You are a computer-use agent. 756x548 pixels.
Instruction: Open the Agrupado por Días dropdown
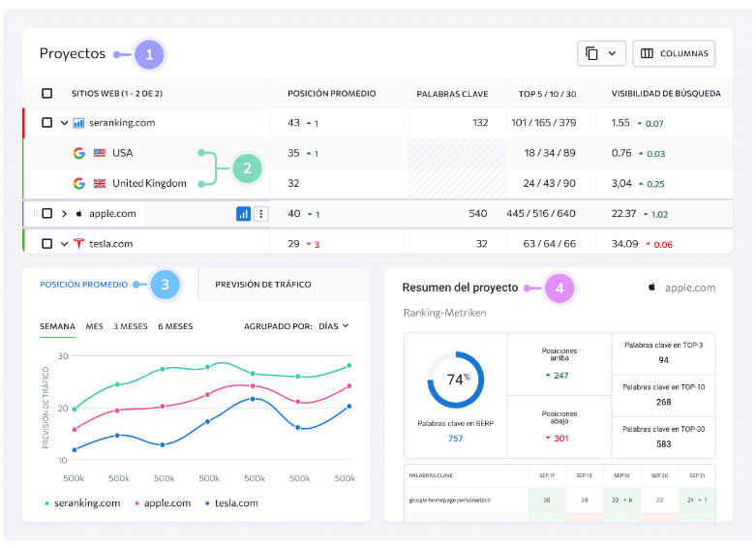[333, 326]
